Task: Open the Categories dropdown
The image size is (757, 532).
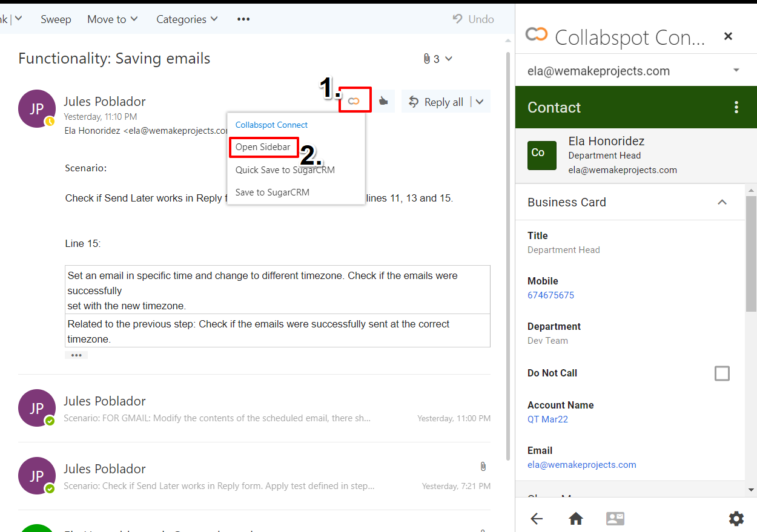Action: (187, 19)
